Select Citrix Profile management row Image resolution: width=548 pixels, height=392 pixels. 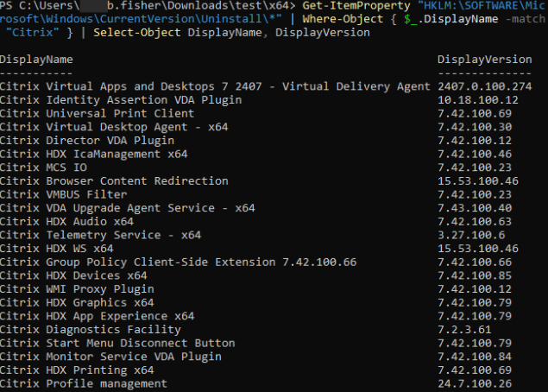pos(84,383)
